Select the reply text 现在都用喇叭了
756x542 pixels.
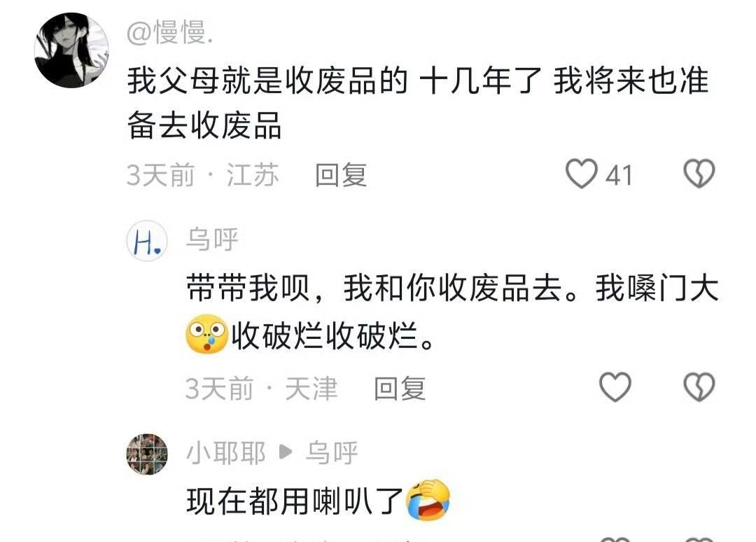[x=295, y=501]
